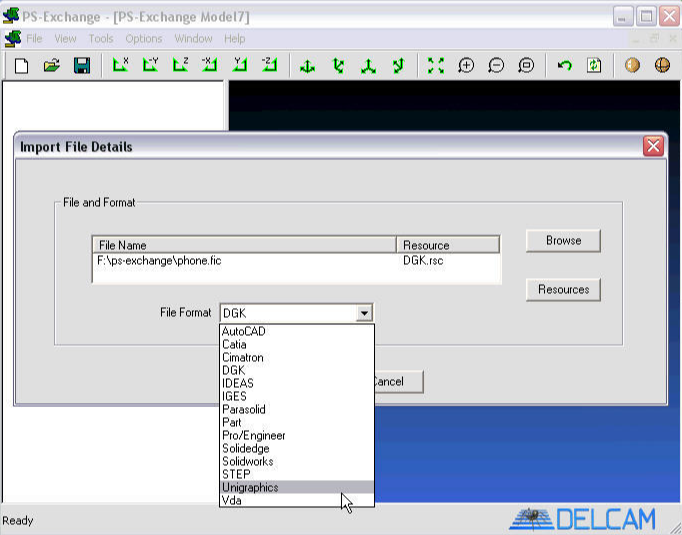Click the PS-Exchange menu bar app icon

tap(12, 39)
